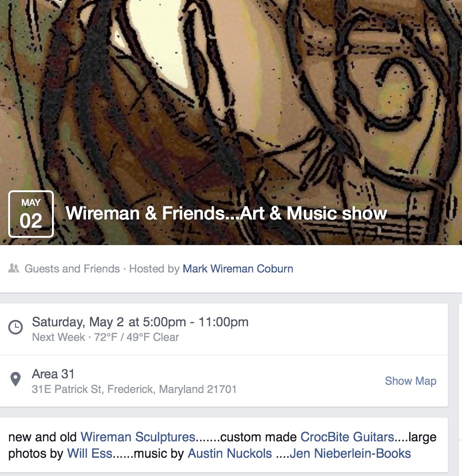
Task: Click the clock icon beside the event time
Action: tap(16, 327)
